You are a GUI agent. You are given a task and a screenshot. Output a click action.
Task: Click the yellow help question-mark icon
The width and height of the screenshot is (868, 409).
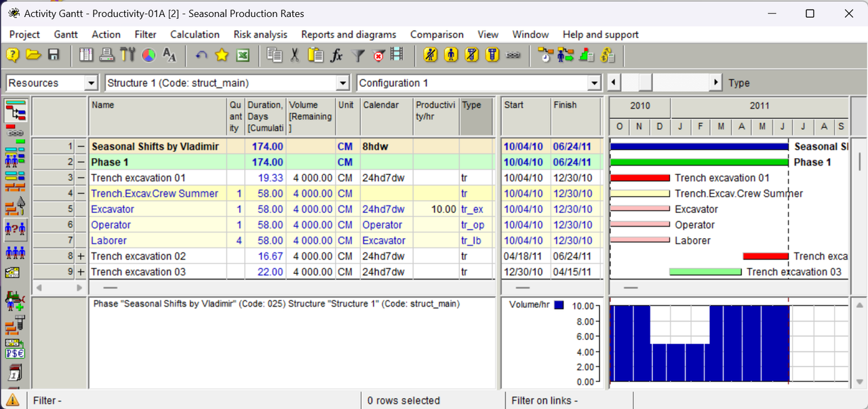pyautogui.click(x=13, y=56)
